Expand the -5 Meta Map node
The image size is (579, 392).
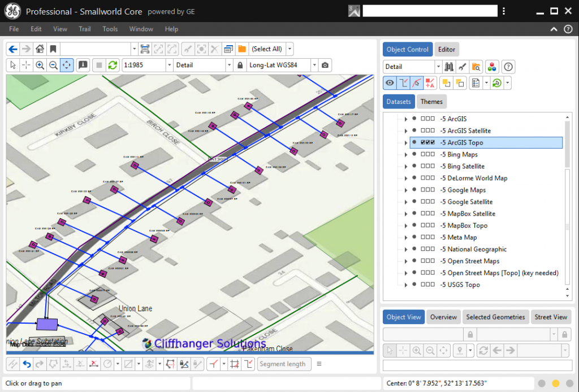click(406, 237)
